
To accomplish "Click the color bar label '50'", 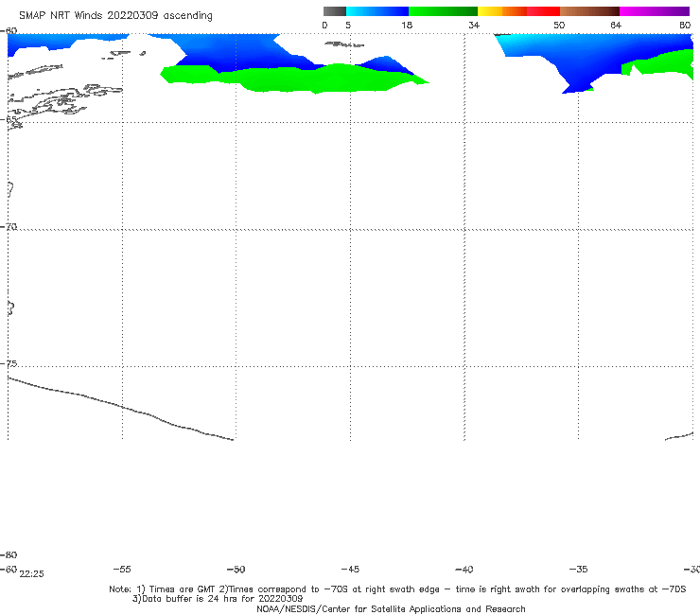I will pos(559,25).
